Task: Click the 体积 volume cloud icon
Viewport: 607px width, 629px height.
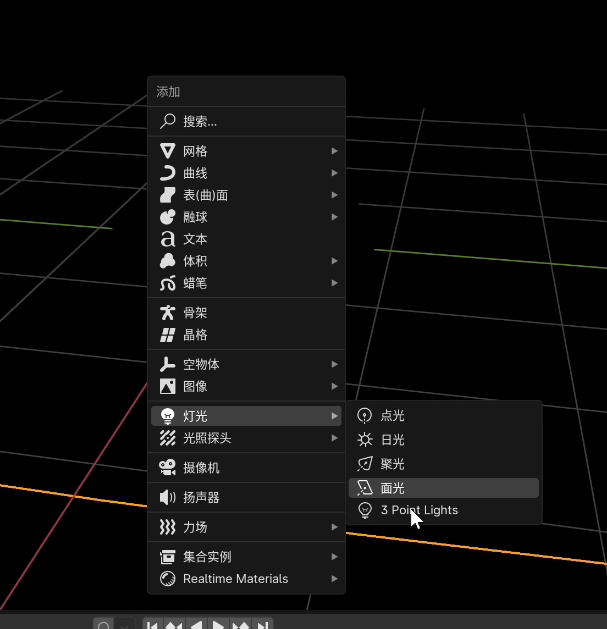Action: pos(168,261)
